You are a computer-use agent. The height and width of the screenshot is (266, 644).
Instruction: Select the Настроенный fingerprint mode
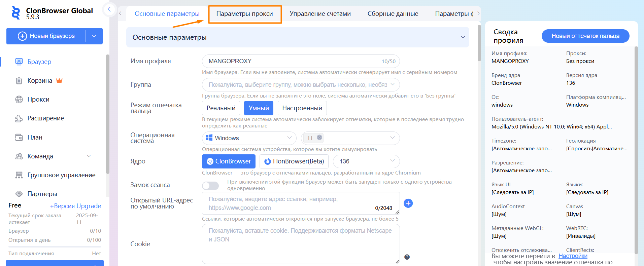click(x=302, y=108)
